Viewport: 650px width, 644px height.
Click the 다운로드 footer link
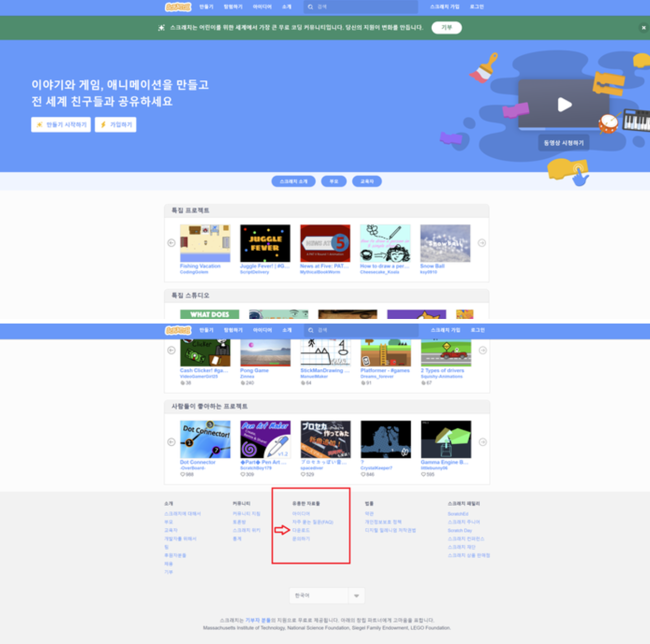(301, 530)
